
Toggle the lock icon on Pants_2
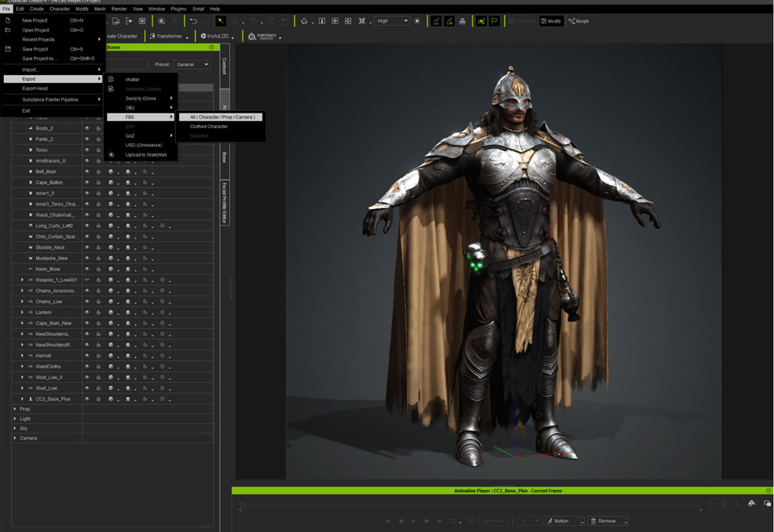pos(98,139)
